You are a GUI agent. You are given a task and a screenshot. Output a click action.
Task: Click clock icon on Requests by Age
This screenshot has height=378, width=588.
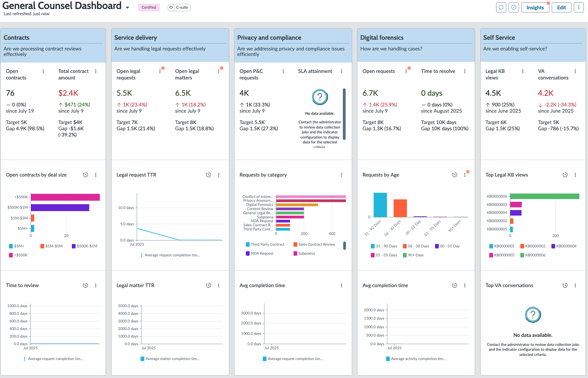pyautogui.click(x=454, y=175)
